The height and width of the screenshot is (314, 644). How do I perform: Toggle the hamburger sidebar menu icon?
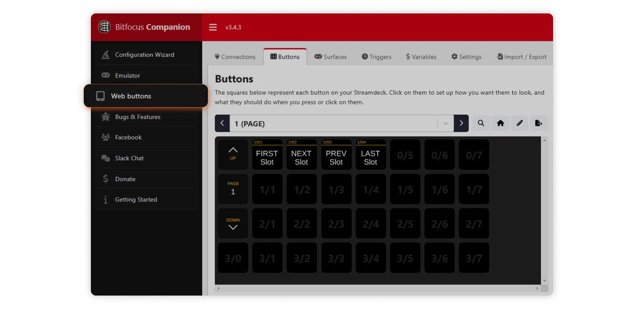coord(213,27)
